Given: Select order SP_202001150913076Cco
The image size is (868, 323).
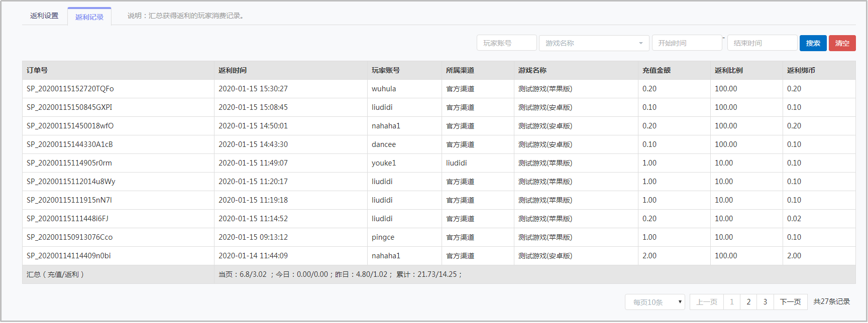Looking at the screenshot, I should pos(70,237).
